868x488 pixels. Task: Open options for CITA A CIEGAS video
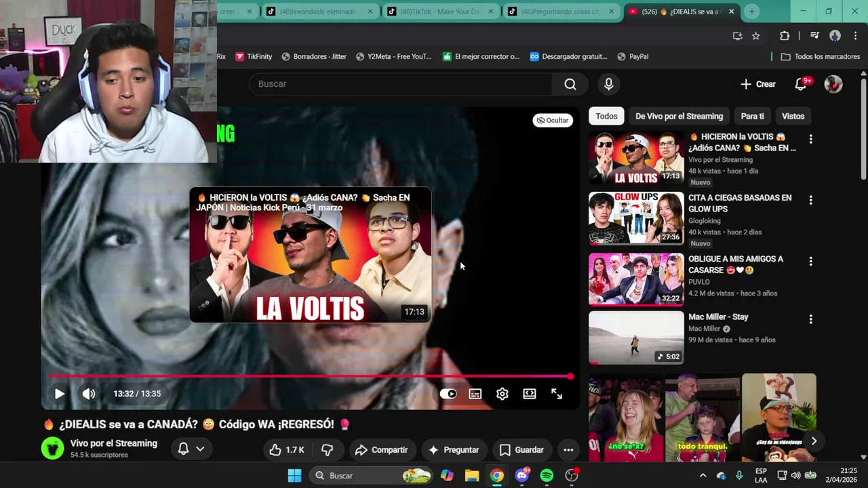tap(810, 200)
